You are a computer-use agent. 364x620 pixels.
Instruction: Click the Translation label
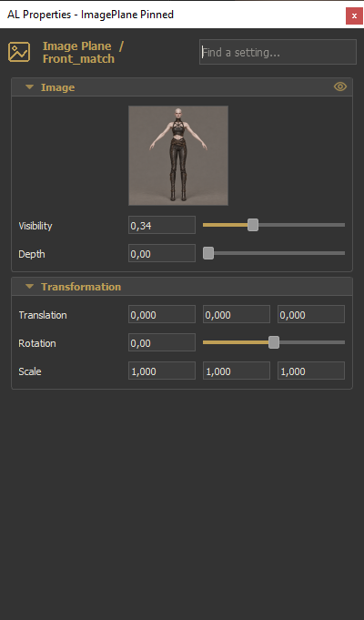pyautogui.click(x=43, y=315)
